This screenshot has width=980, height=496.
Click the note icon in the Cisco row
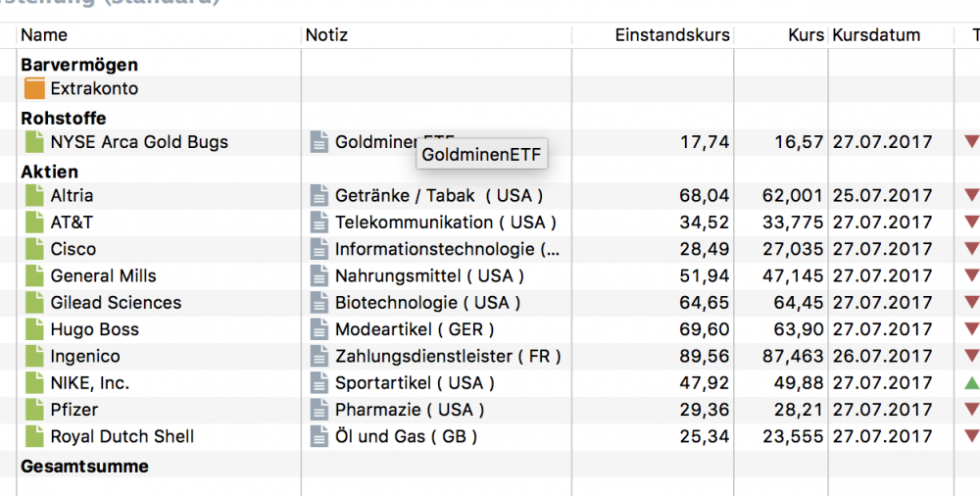(x=318, y=249)
